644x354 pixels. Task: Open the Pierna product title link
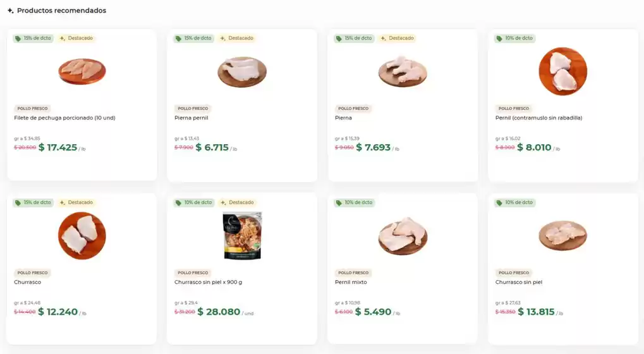[343, 118]
